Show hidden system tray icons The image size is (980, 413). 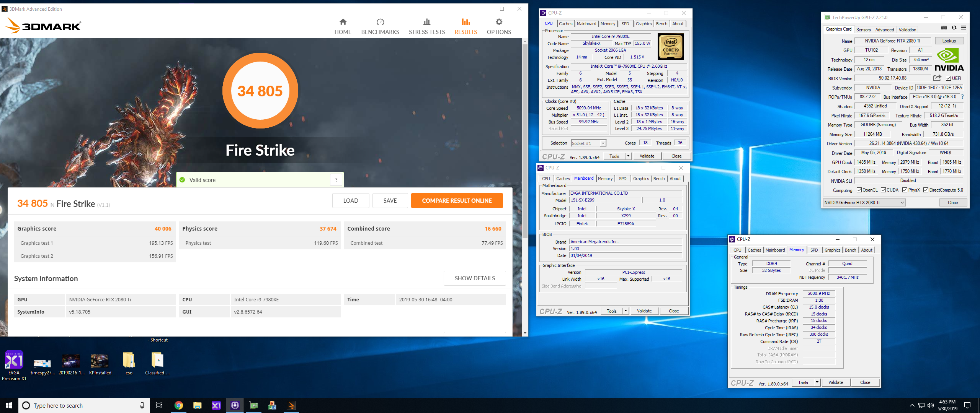coord(912,405)
